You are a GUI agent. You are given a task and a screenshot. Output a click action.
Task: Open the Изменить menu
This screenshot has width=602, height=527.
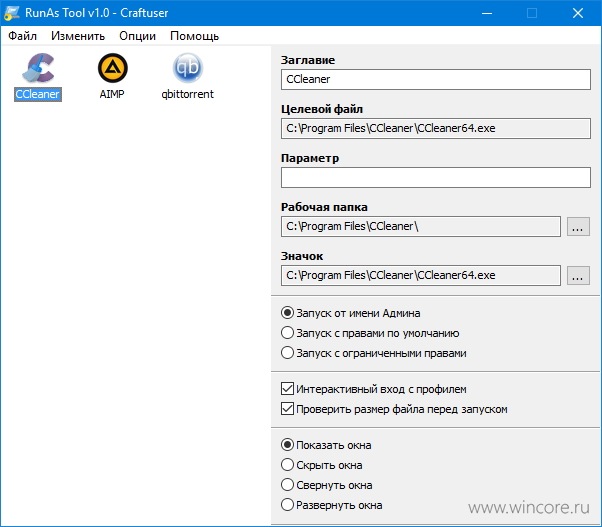click(78, 36)
